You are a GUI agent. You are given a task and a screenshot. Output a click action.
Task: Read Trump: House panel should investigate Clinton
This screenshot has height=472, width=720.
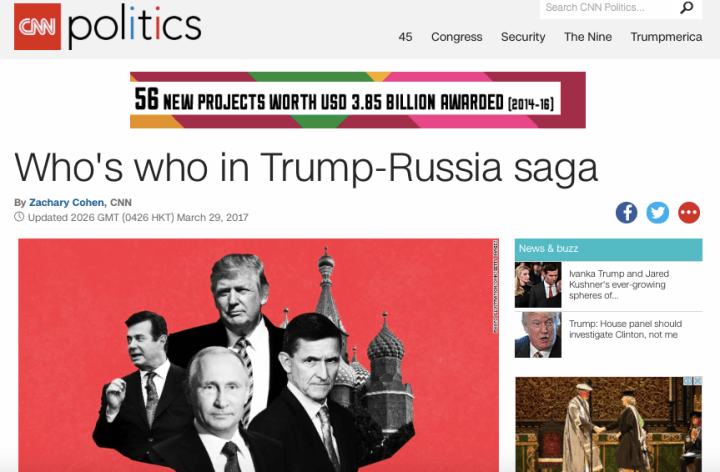tap(625, 329)
